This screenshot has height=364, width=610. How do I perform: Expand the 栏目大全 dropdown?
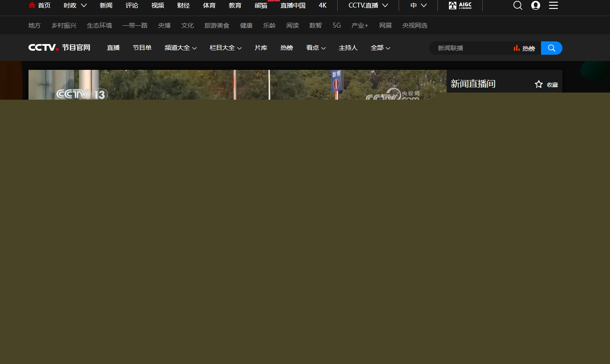click(225, 48)
